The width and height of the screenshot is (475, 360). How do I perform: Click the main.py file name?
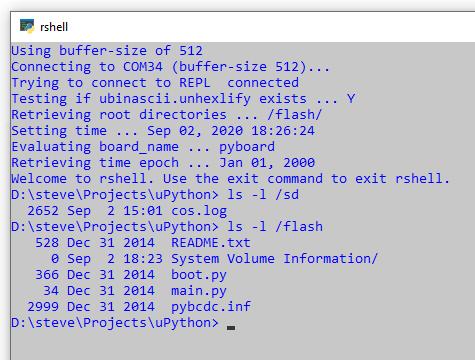click(x=199, y=291)
